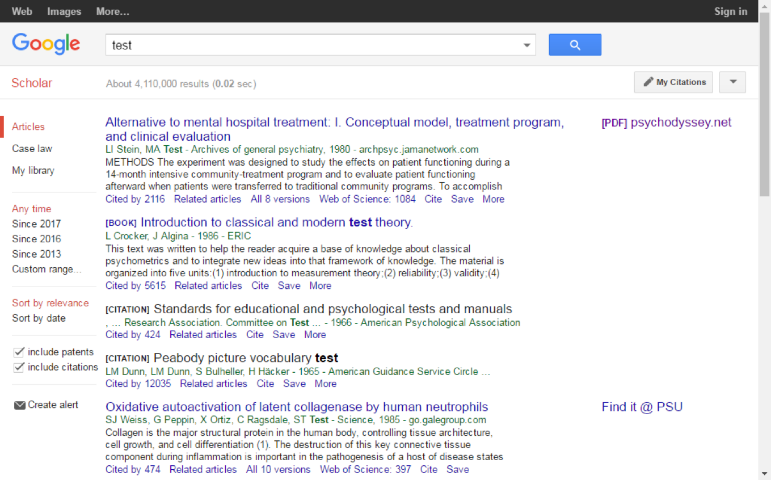Open My library in sidebar
Viewport: 771px width, 480px height.
(x=33, y=171)
